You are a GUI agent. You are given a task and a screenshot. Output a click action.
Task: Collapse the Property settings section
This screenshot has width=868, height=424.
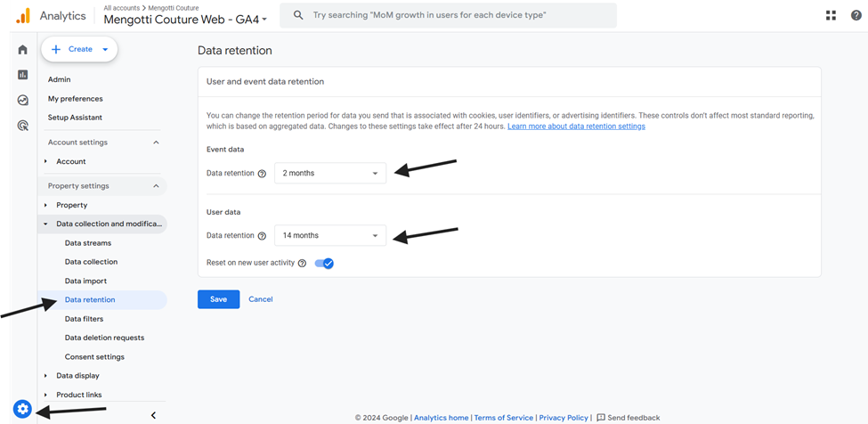(x=156, y=186)
